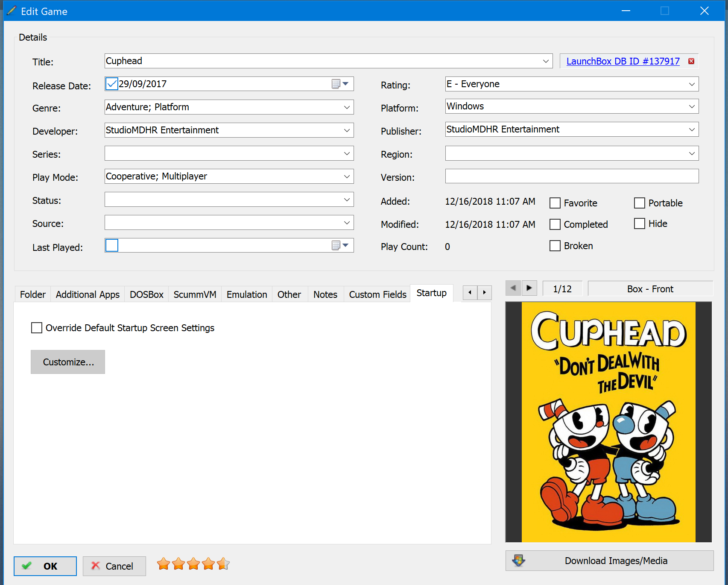This screenshot has width=728, height=585.
Task: Expand the Region dropdown
Action: click(x=692, y=153)
